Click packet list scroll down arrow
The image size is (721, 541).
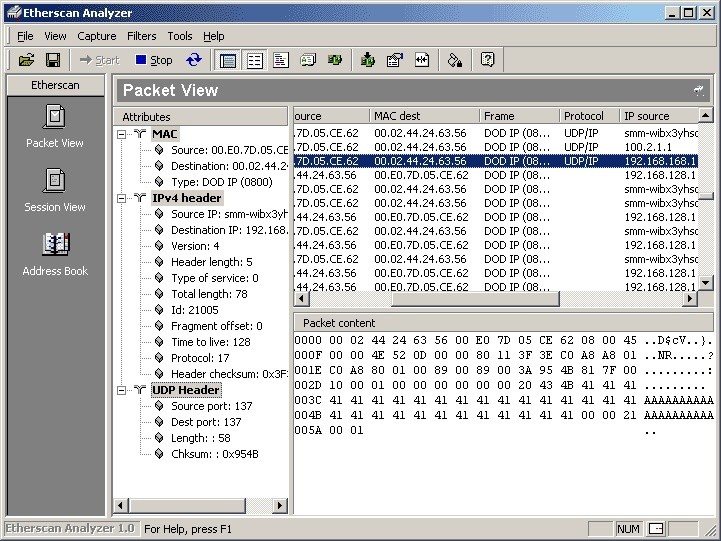[706, 282]
